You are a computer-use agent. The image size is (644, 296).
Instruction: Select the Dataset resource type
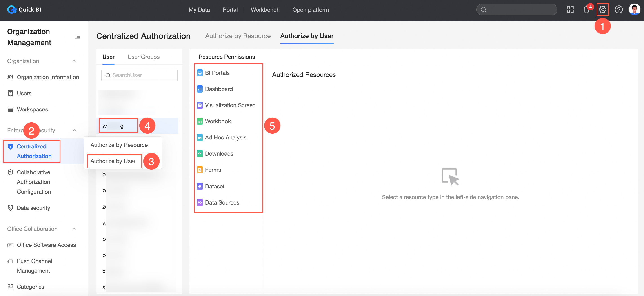coord(215,186)
